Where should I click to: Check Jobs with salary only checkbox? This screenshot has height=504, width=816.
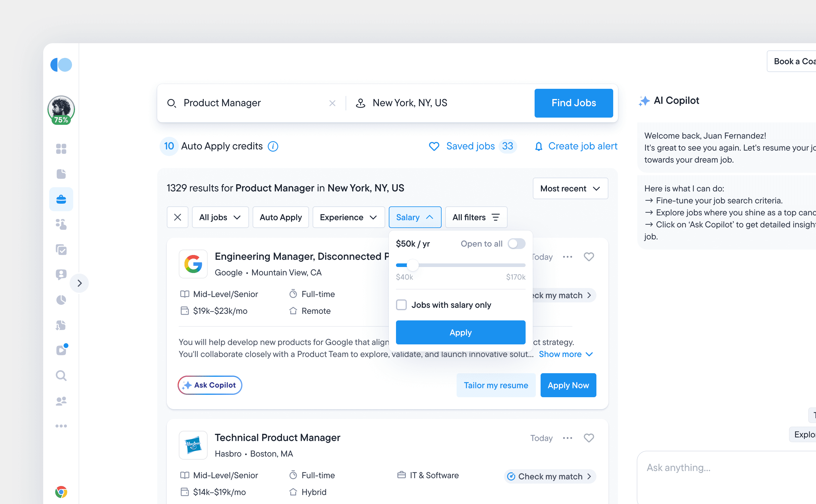pyautogui.click(x=401, y=305)
